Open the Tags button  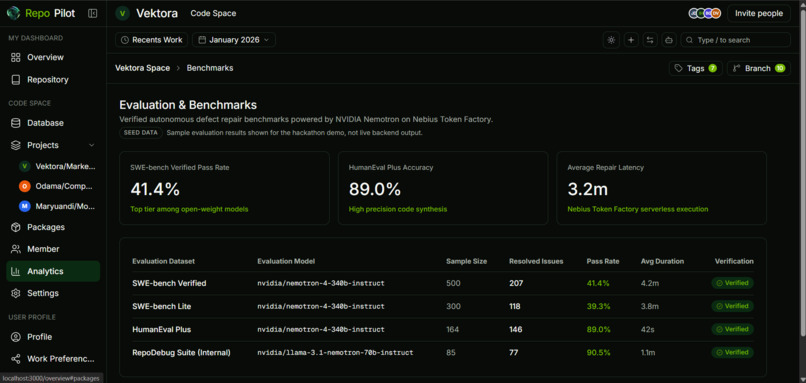695,68
